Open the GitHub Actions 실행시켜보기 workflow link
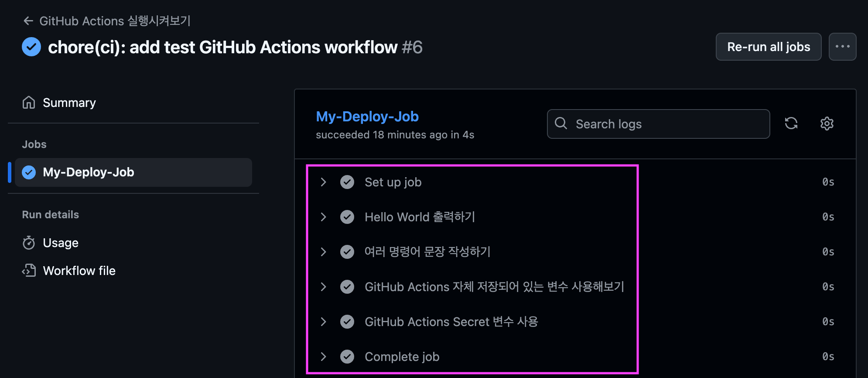Screen dimensions: 868x378 [x=115, y=21]
